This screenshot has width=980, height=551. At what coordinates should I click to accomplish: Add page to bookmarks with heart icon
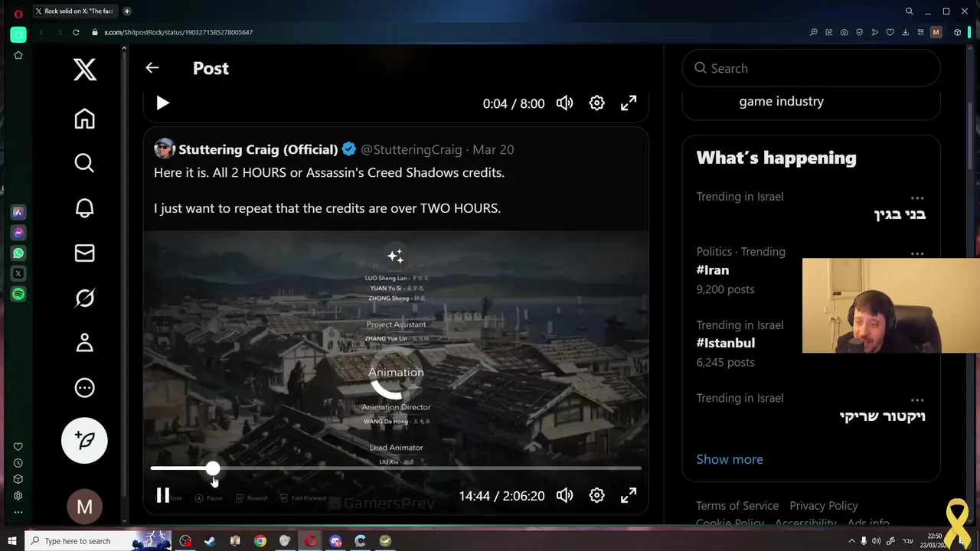click(x=890, y=32)
